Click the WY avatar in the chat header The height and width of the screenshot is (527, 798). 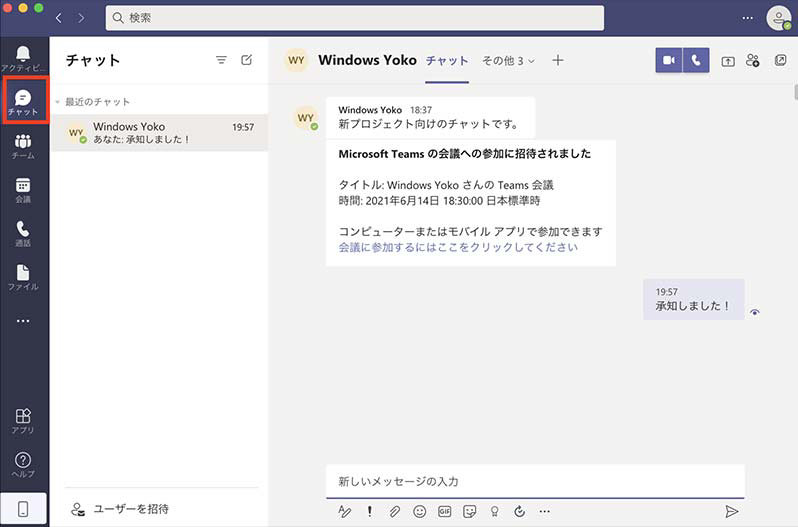tap(296, 61)
